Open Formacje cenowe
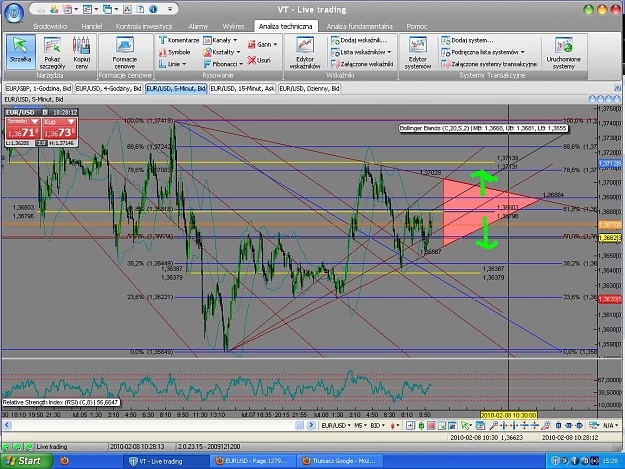The height and width of the screenshot is (469, 625). 124,52
